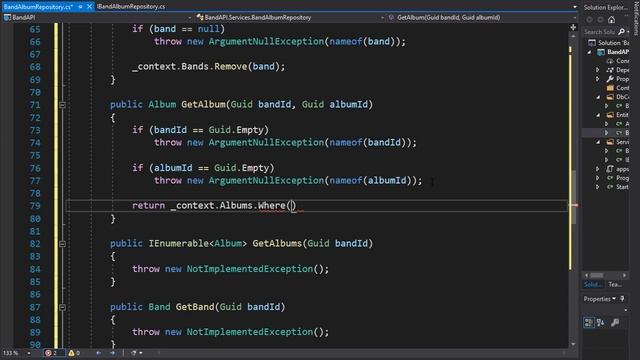The width and height of the screenshot is (640, 360).
Task: Focus the Search Solution Explorer field
Action: click(600, 32)
